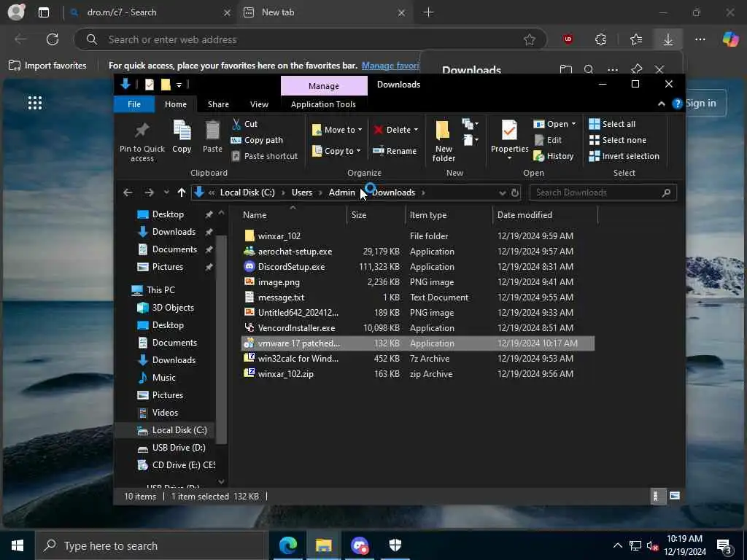
Task: Go back in Explorer navigation
Action: [127, 192]
